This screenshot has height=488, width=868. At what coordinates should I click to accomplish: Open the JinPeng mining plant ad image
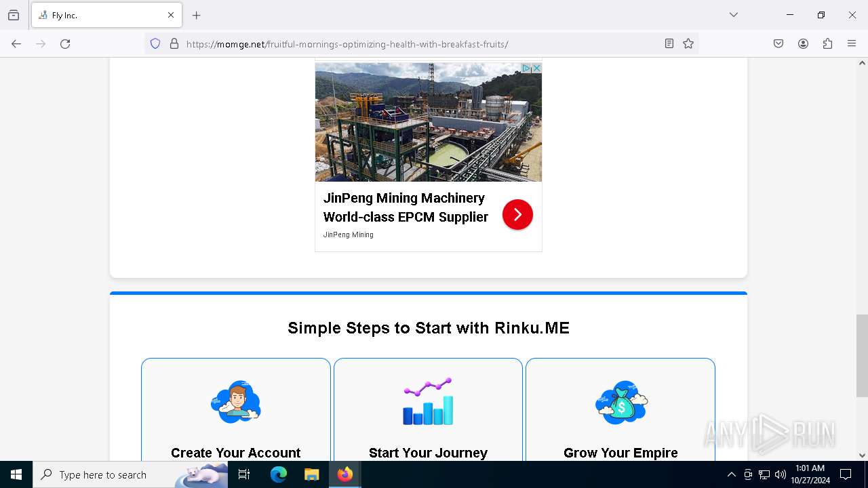[429, 122]
